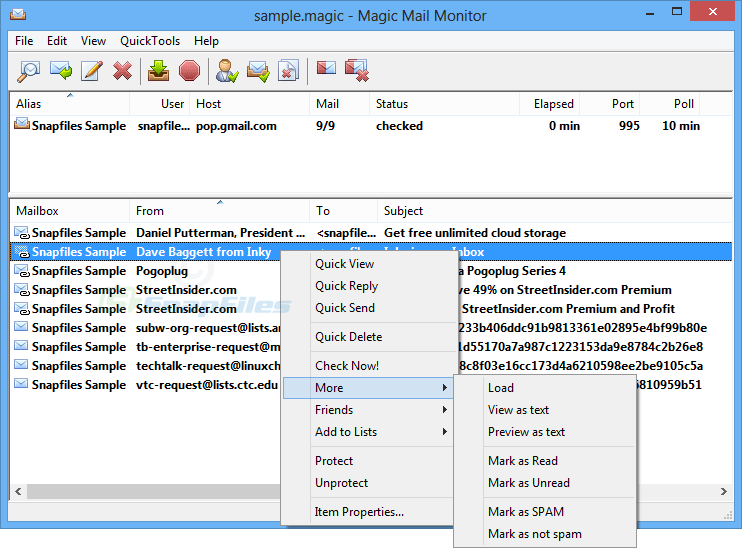Click the horizontal scrollbar left arrow
This screenshot has width=742, height=548.
(18, 491)
